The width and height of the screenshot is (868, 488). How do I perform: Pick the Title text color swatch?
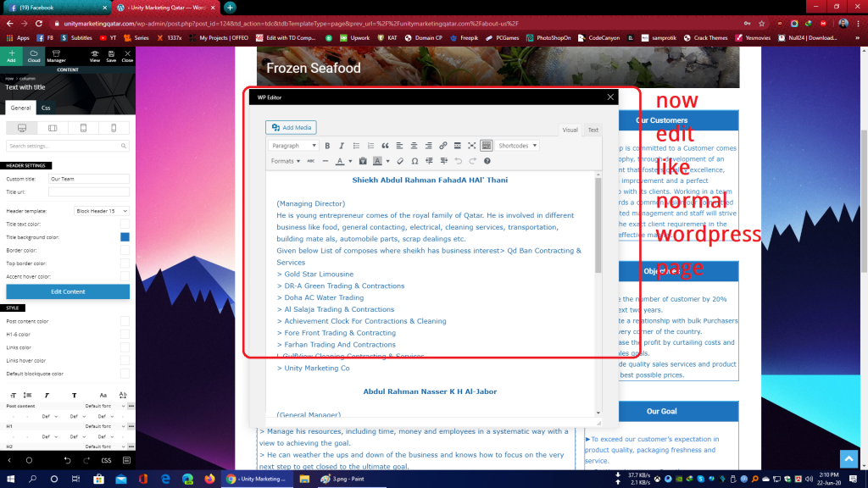[x=125, y=224]
